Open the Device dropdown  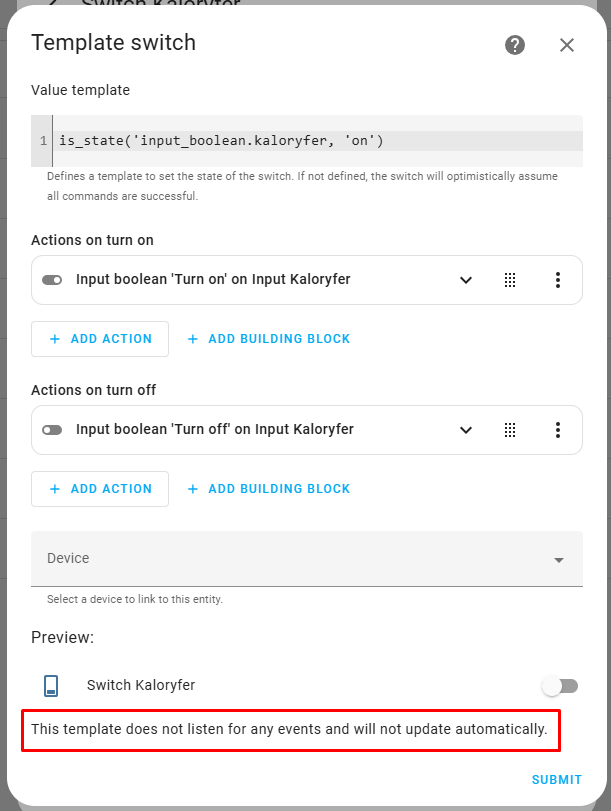coord(307,559)
